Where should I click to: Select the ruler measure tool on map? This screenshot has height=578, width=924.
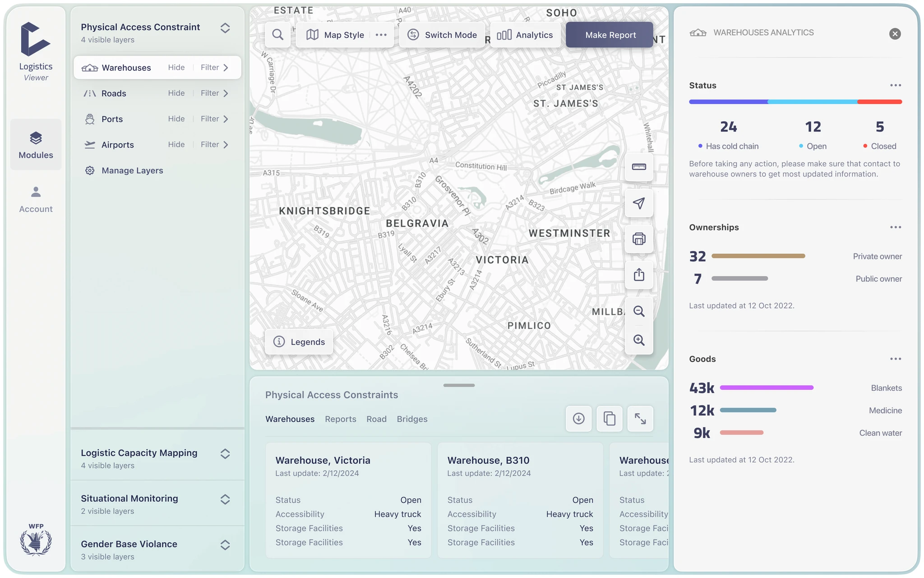click(639, 167)
